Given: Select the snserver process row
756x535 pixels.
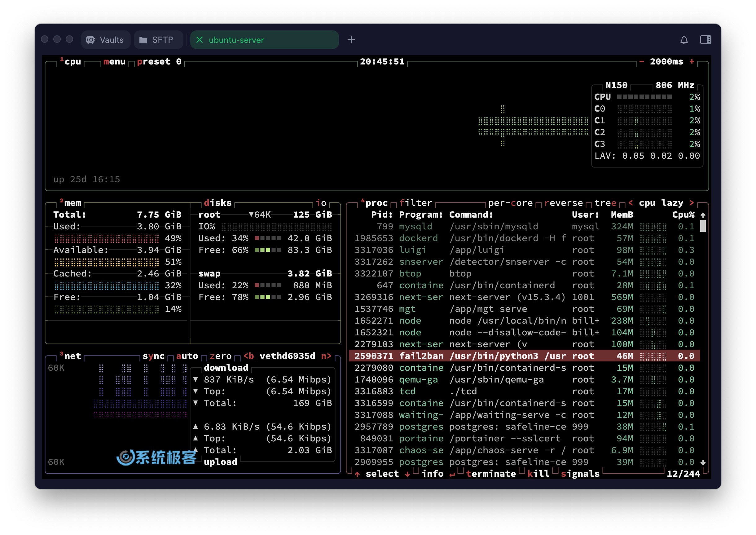Looking at the screenshot, I should click(524, 262).
